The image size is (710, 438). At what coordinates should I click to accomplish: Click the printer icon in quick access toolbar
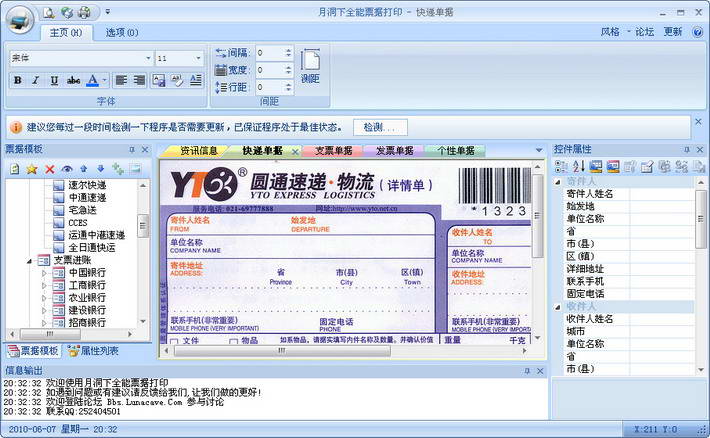click(85, 12)
